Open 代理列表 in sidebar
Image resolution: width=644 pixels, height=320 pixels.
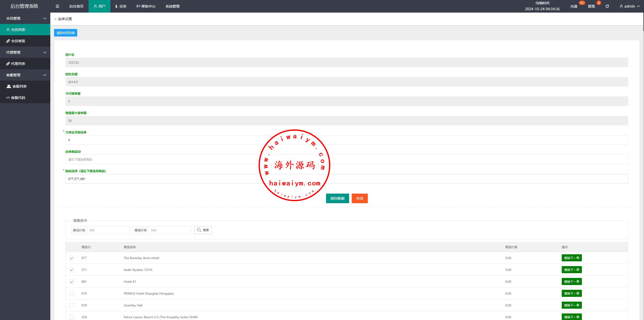click(x=18, y=64)
